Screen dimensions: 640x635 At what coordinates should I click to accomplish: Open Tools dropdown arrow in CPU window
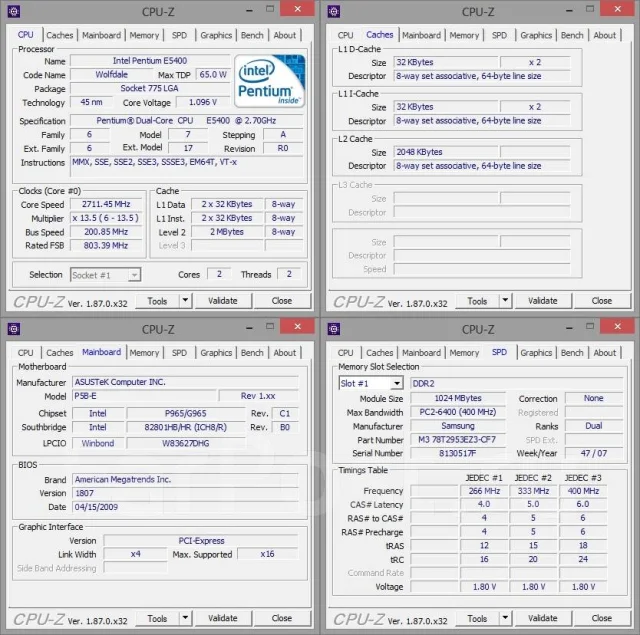(x=185, y=301)
